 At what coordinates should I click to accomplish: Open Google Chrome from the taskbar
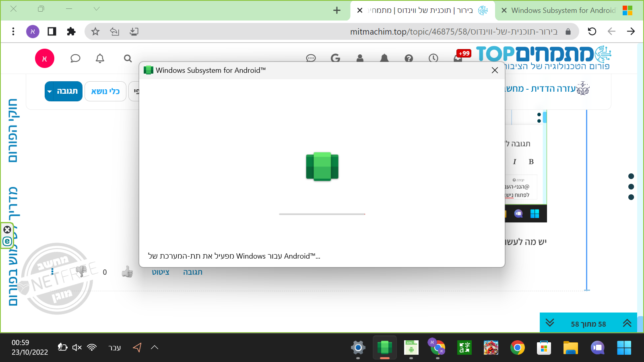pos(517,348)
